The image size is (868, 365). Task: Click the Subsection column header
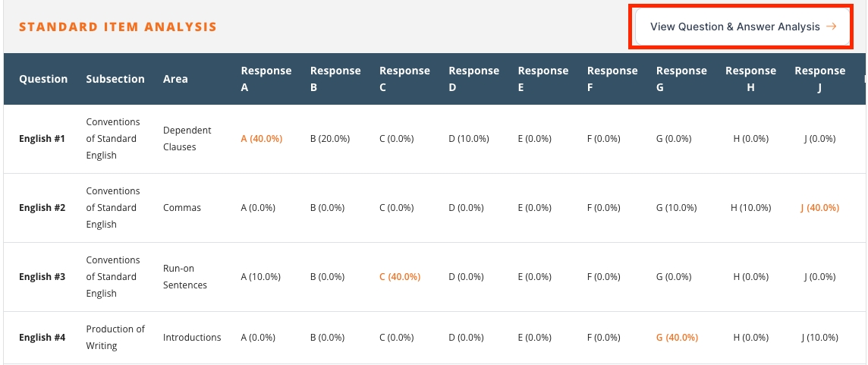click(115, 79)
